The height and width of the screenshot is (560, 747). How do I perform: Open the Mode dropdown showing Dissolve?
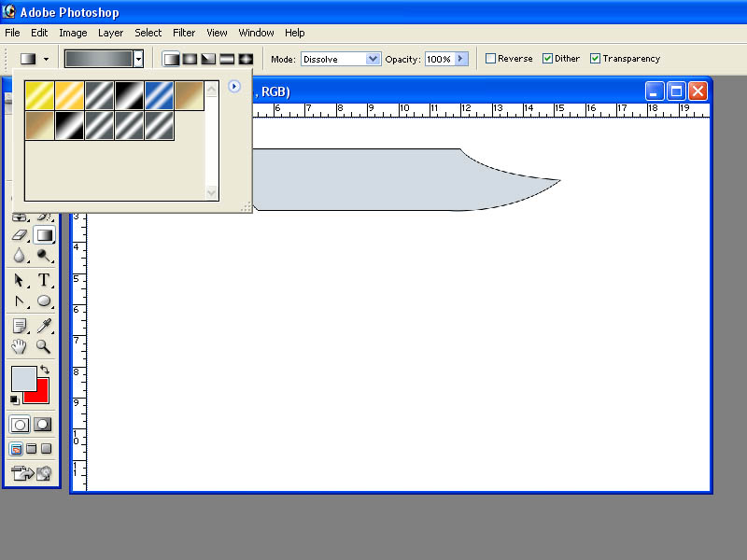coord(341,59)
